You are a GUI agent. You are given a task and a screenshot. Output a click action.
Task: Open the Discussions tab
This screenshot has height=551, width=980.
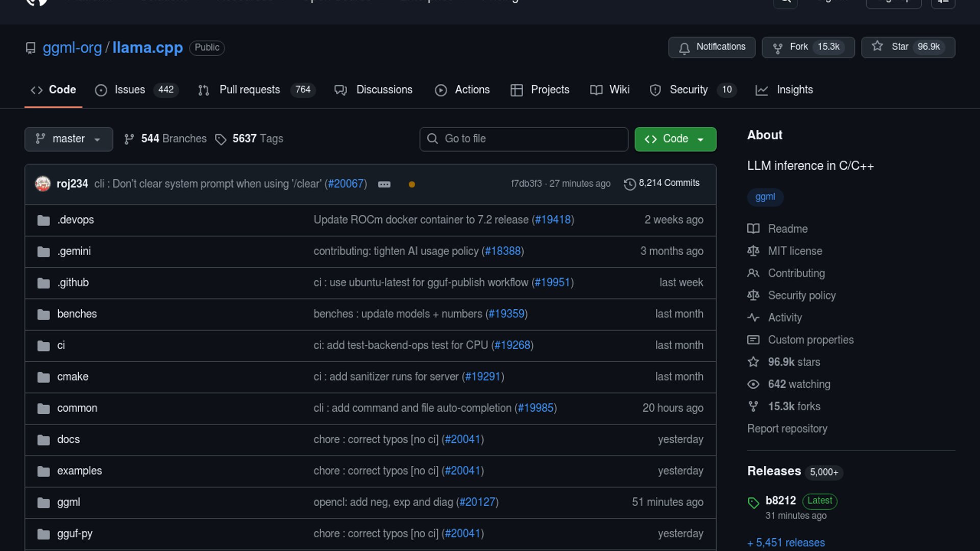374,90
